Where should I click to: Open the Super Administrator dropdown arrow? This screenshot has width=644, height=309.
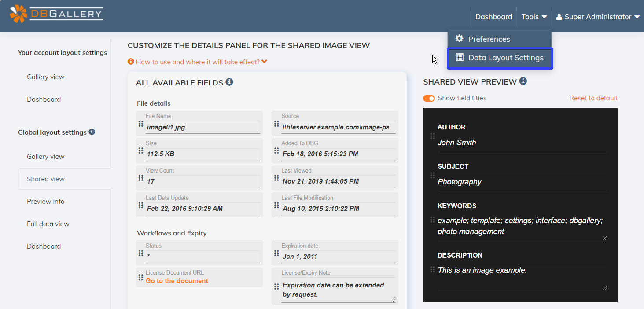pyautogui.click(x=637, y=17)
